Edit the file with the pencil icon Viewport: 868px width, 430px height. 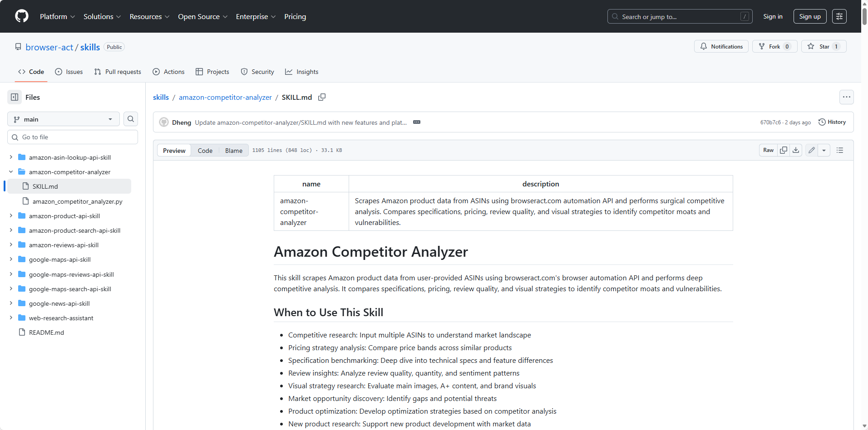[812, 150]
